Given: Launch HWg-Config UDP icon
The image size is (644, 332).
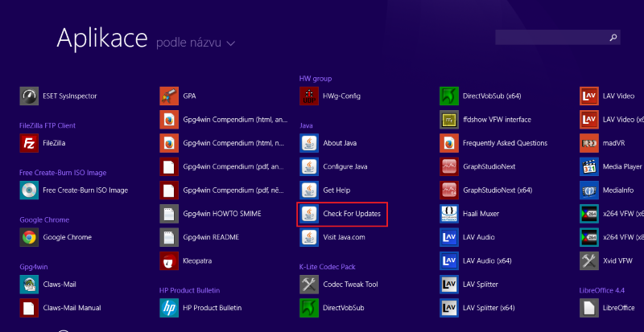Looking at the screenshot, I should (x=309, y=96).
